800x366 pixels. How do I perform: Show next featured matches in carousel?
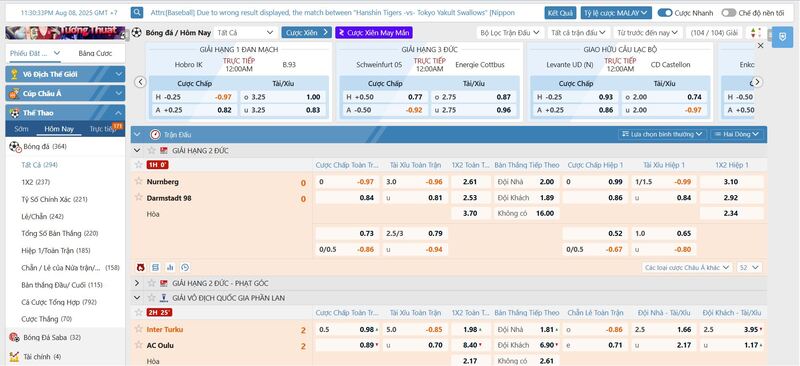[x=758, y=82]
